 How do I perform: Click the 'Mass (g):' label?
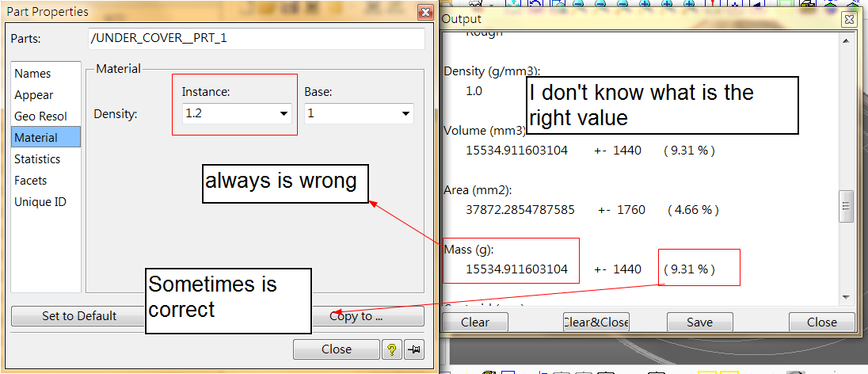(x=470, y=250)
